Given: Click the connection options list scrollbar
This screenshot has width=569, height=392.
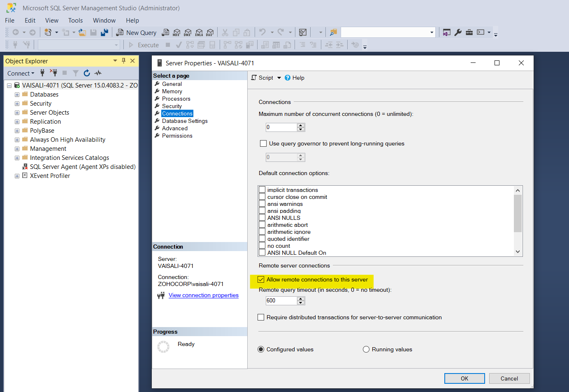Looking at the screenshot, I should 518,214.
